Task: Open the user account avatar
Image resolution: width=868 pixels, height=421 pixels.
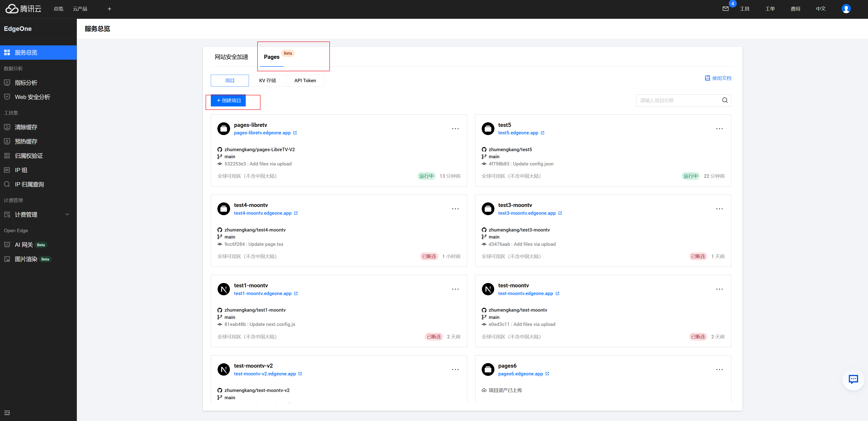Action: (846, 9)
